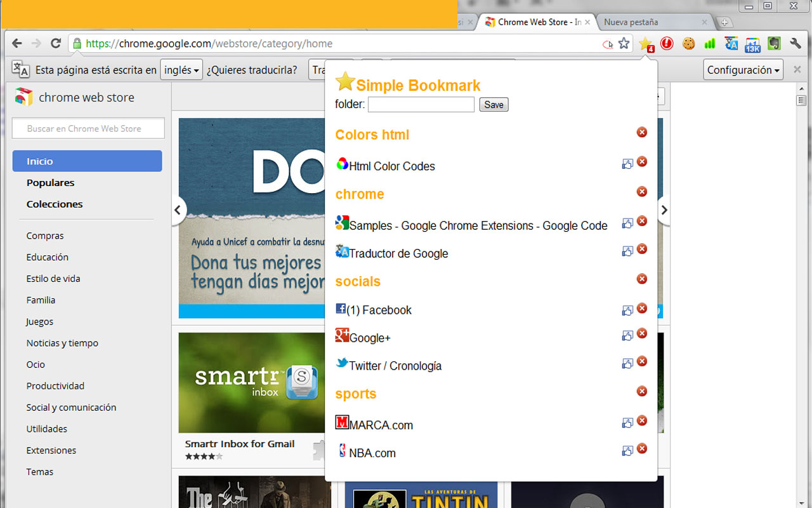Click the Google Translate extension icon
The height and width of the screenshot is (508, 812).
pyautogui.click(x=731, y=43)
